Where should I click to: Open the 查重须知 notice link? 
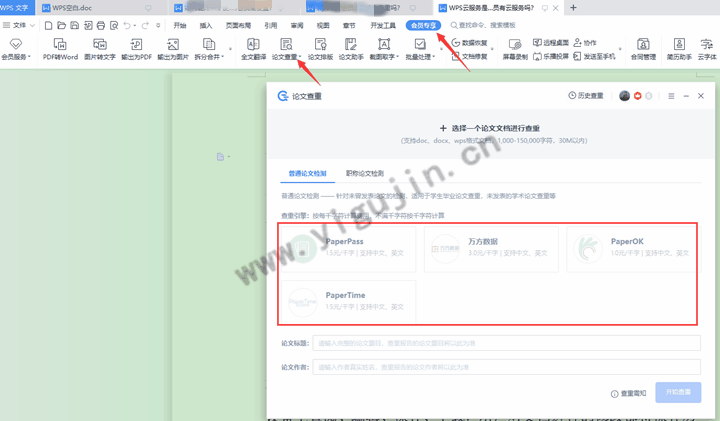click(628, 393)
